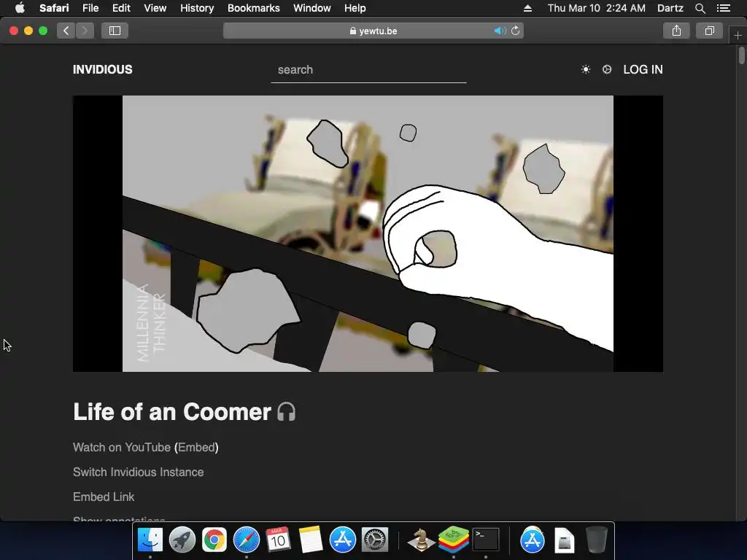Go forward with Safari's forward arrow
Screen dimensions: 747x560
coord(85,31)
